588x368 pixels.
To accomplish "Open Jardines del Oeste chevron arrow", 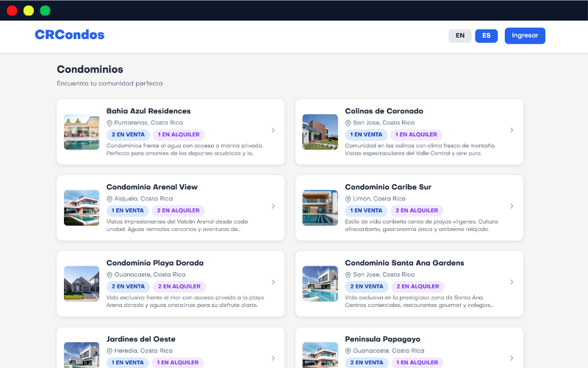I will tap(273, 358).
